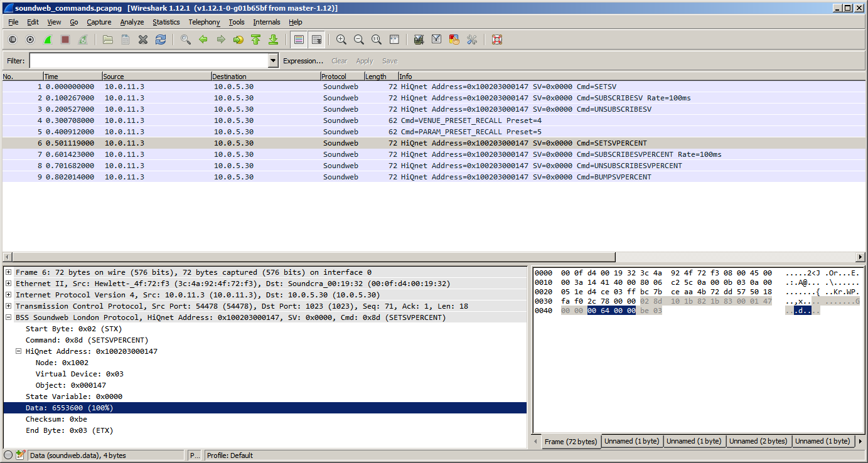
Task: Collapse BSS Soundweb London Protocol node
Action: 9,317
